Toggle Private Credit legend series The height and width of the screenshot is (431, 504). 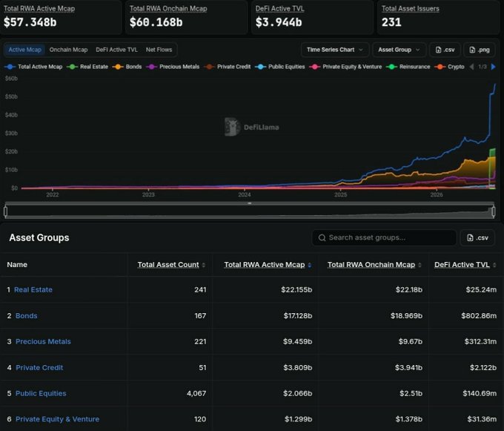pos(228,67)
